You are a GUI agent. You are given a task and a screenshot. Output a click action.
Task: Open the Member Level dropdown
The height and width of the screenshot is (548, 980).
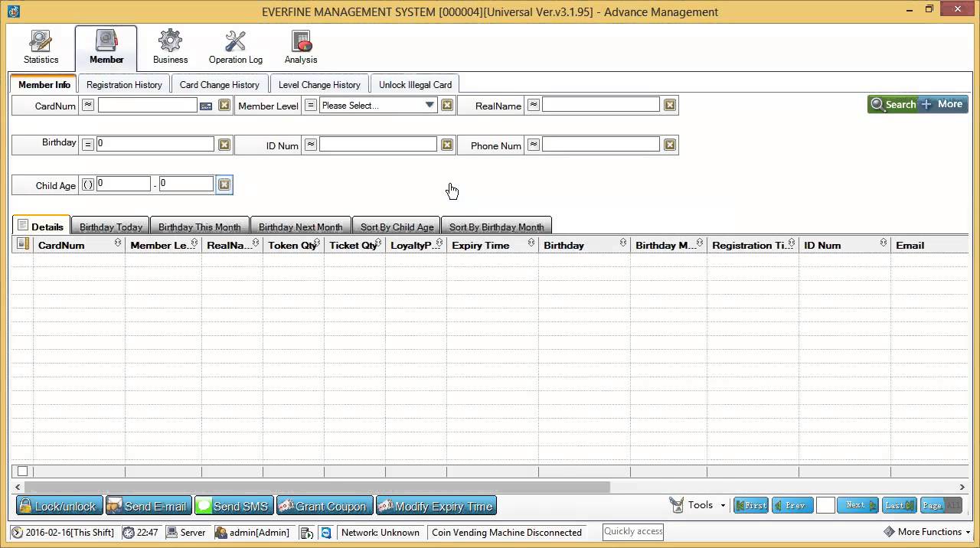(x=430, y=105)
